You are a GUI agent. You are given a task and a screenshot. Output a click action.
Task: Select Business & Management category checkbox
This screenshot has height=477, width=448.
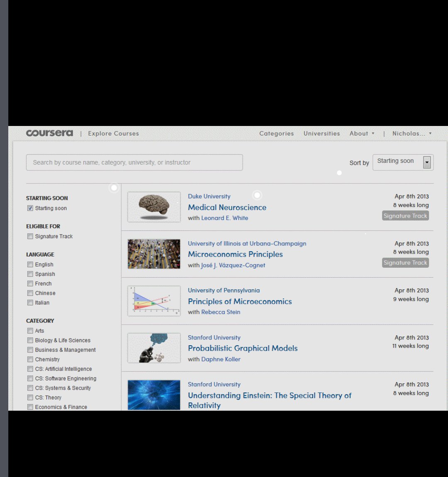(x=30, y=350)
